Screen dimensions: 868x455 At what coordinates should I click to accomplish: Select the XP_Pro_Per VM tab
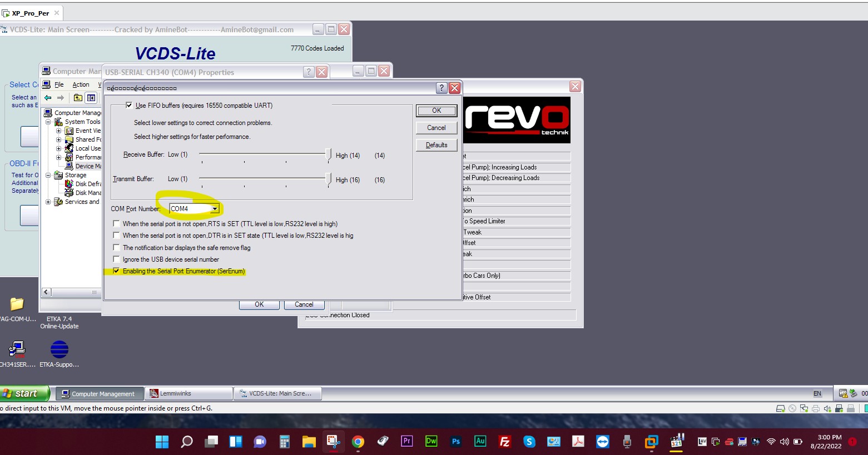[31, 13]
